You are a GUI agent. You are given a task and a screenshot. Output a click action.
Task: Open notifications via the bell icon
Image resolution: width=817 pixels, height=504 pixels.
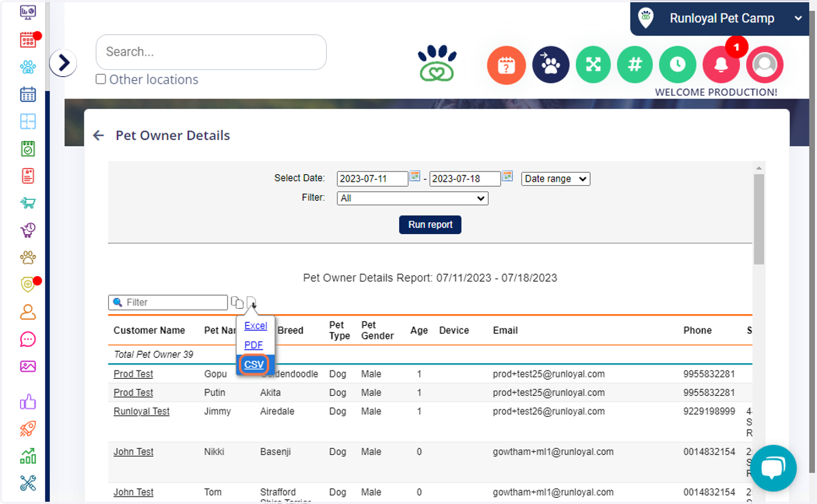721,65
